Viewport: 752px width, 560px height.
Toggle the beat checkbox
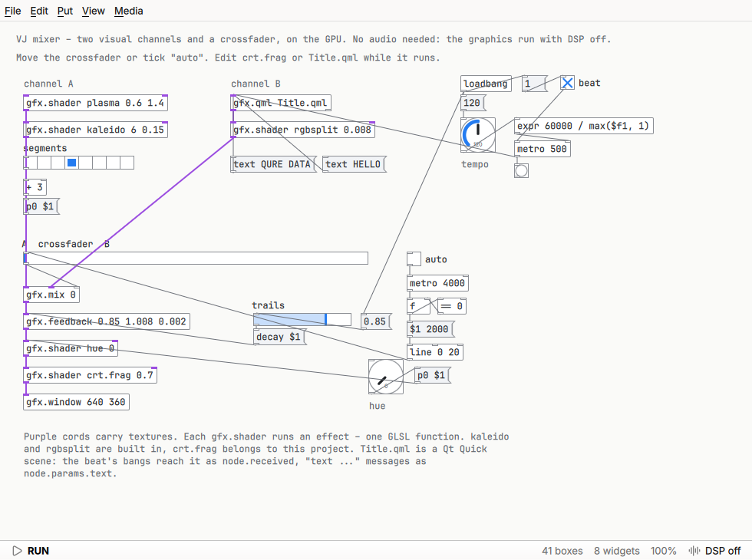(x=567, y=83)
